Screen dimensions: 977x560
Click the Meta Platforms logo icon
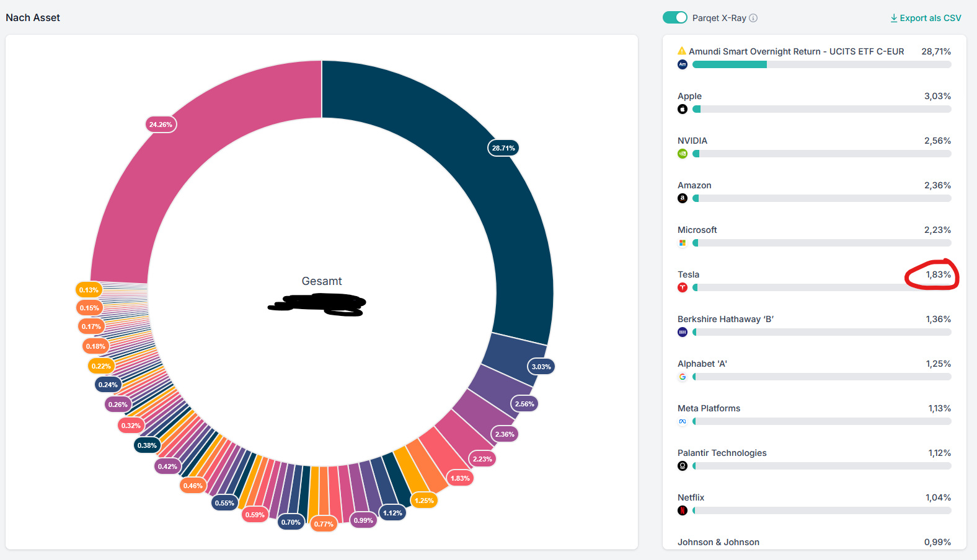tap(683, 421)
